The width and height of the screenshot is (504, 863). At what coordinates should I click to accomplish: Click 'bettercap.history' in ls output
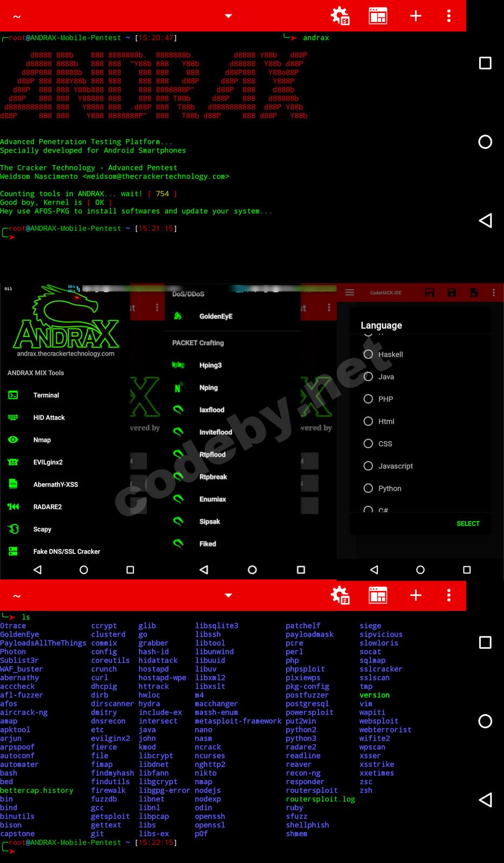(37, 790)
